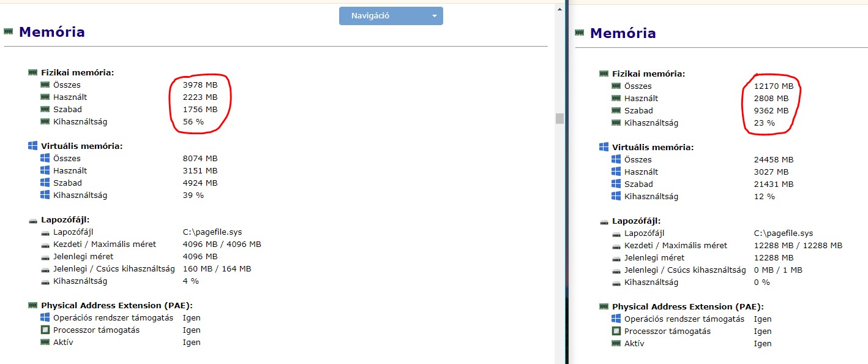Viewport: 868px width, 364px height.
Task: Click the Windows icon on the Használt 3151 MB row
Action: coord(45,170)
